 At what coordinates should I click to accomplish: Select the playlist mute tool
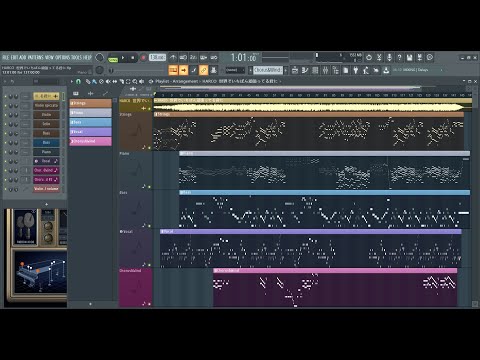pos(108,81)
